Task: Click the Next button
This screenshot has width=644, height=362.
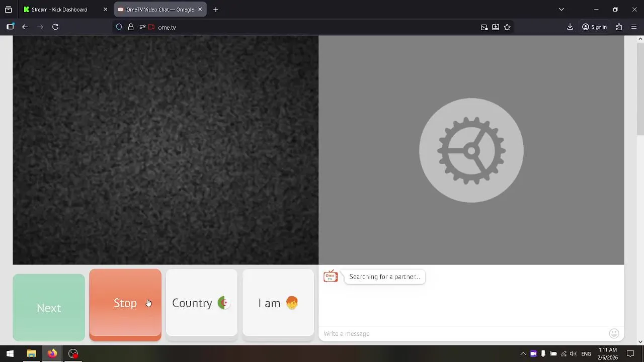Action: point(49,308)
